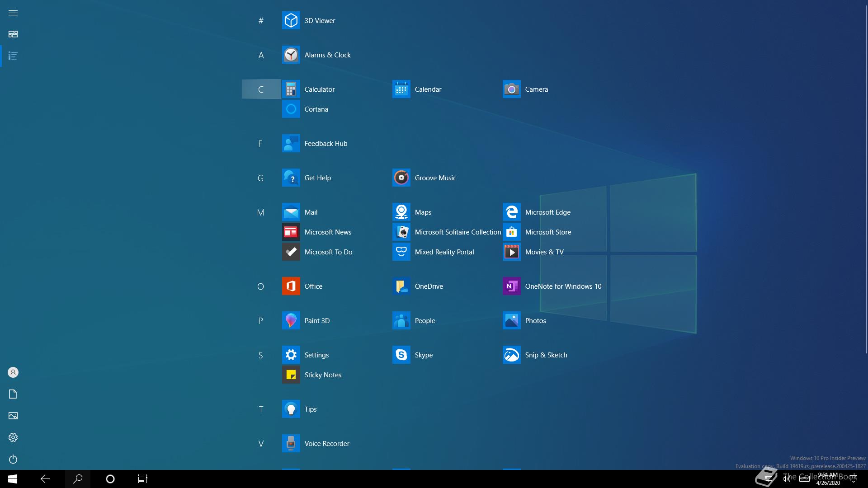Screen dimensions: 868x488
Task: Click the F section letter header
Action: 261,143
